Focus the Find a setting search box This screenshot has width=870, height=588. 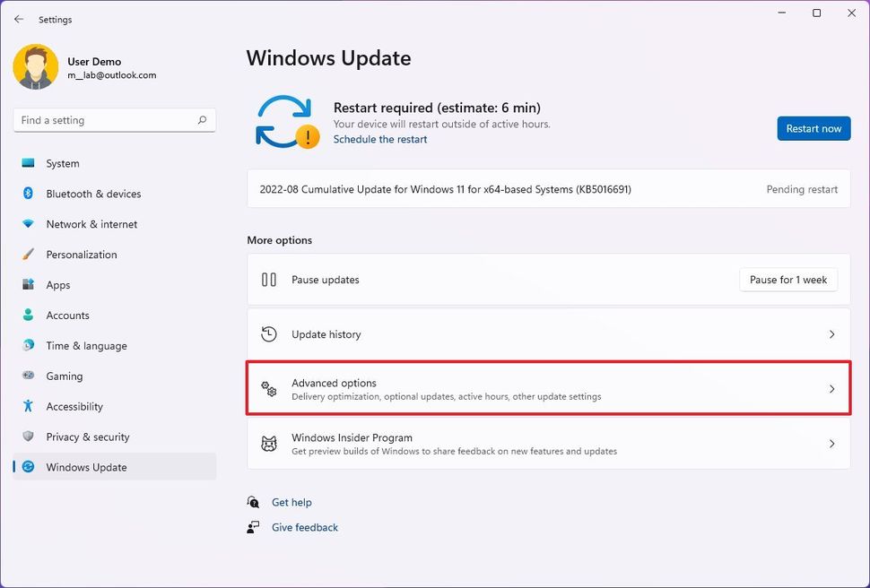[x=103, y=120]
